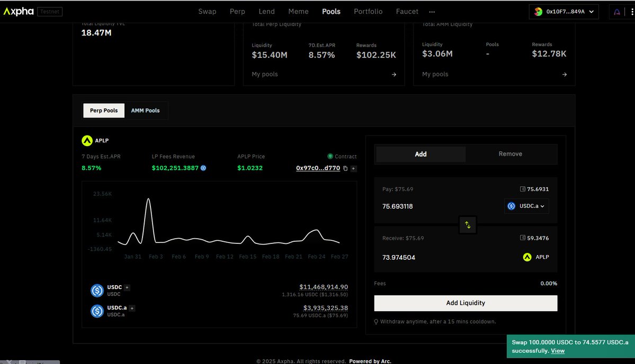Click the Add Liquidity button
Image resolution: width=635 pixels, height=364 pixels.
tap(466, 303)
